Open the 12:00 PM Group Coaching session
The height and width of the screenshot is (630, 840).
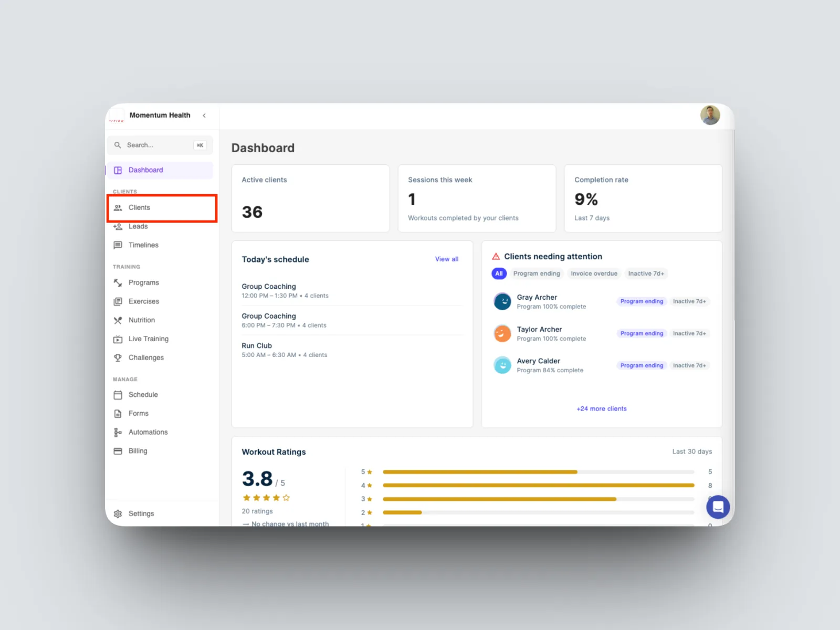click(x=352, y=291)
